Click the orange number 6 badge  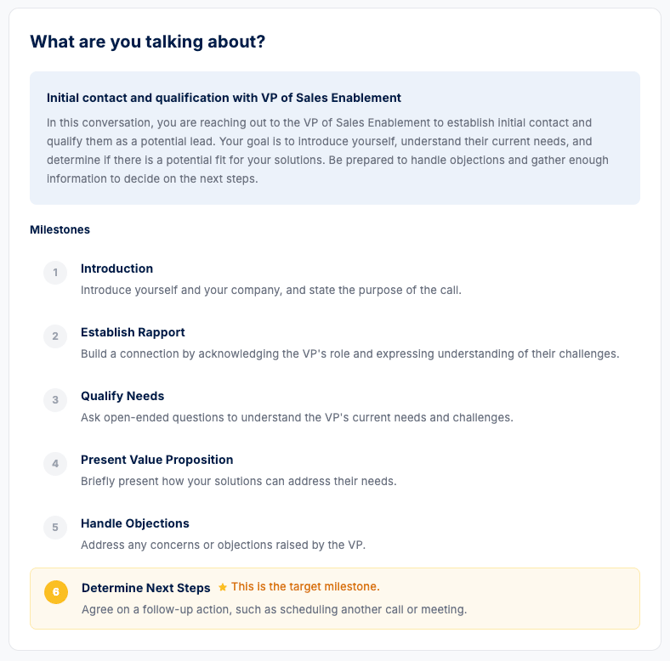[x=56, y=592]
